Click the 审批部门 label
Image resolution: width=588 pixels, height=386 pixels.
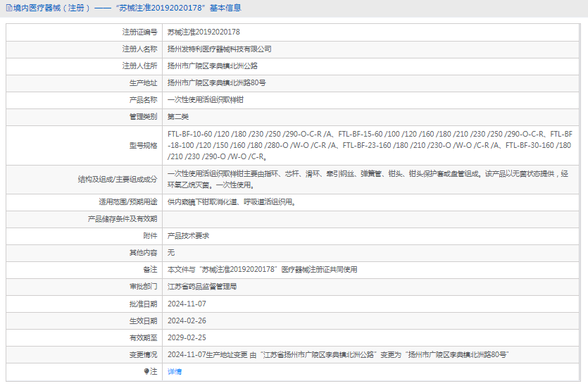(x=143, y=287)
